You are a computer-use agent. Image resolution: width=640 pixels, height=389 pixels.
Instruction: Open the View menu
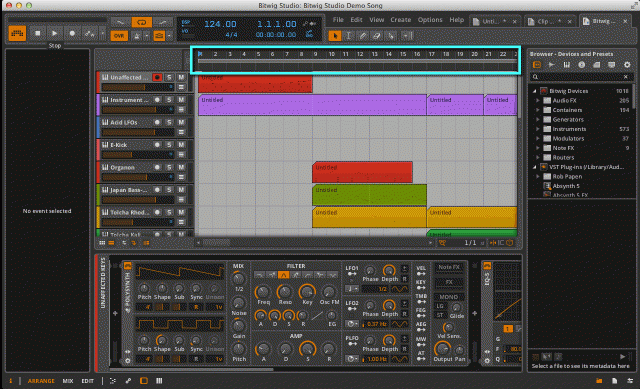[x=376, y=20]
